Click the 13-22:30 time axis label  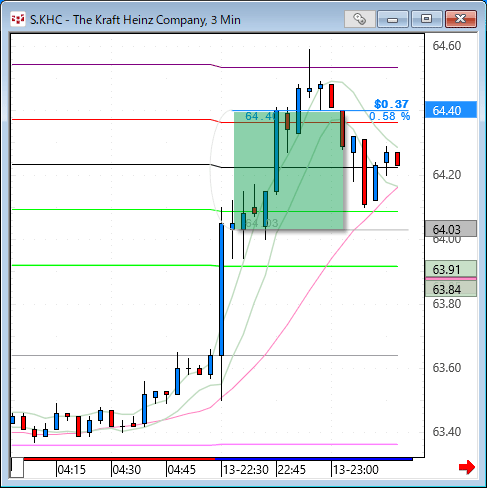(x=246, y=470)
